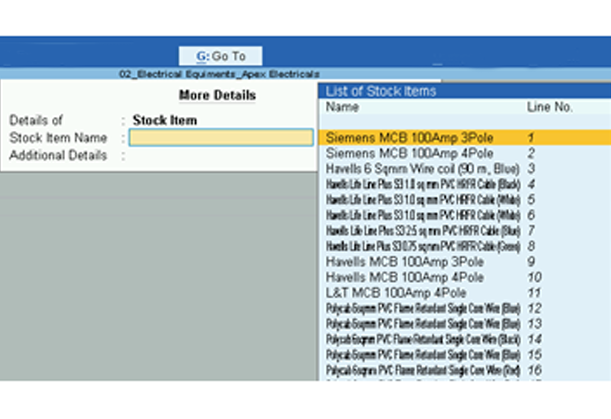Viewport: 611px width, 419px height.
Task: Select the stock item on line 6
Action: point(464,215)
